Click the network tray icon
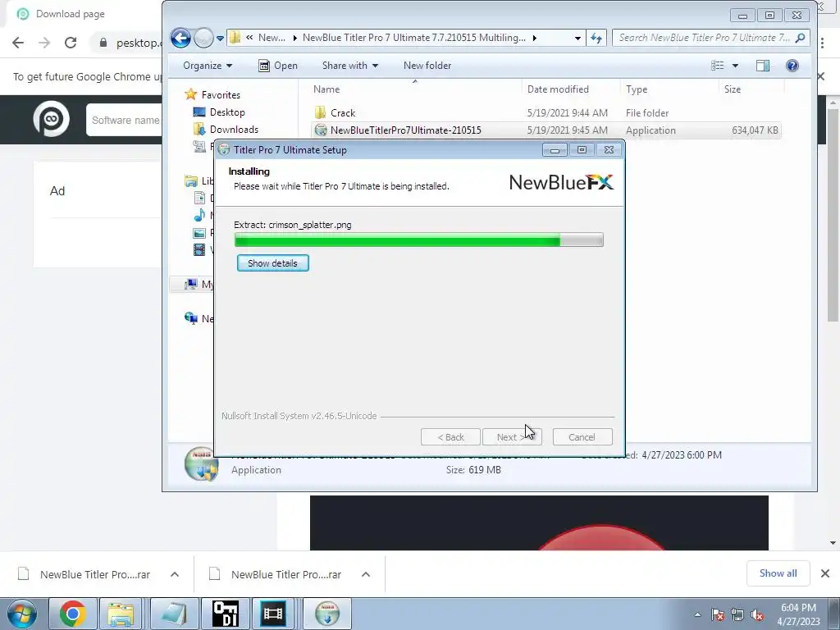This screenshot has width=840, height=630. click(737, 615)
